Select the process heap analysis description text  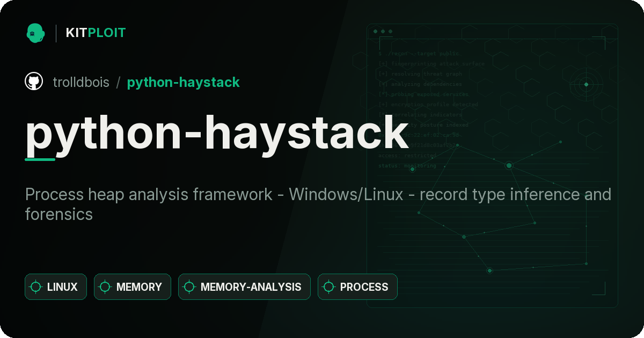pos(318,204)
